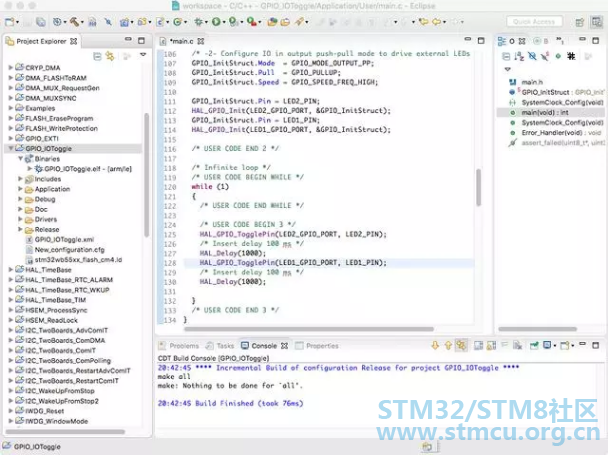609x455 pixels.
Task: Open the Debug configurations dropdown arrow
Action: pyautogui.click(x=206, y=22)
